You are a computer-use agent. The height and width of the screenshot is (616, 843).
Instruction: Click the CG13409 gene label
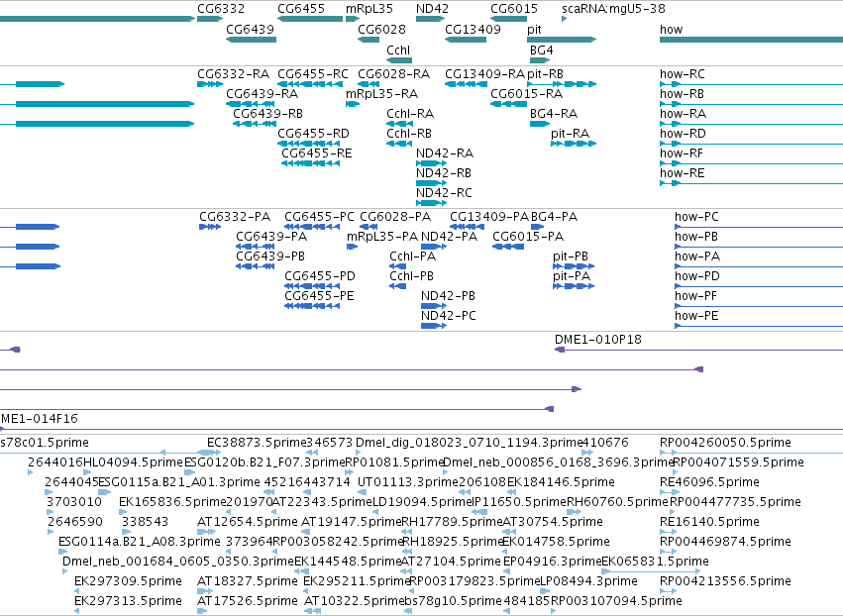(x=473, y=29)
